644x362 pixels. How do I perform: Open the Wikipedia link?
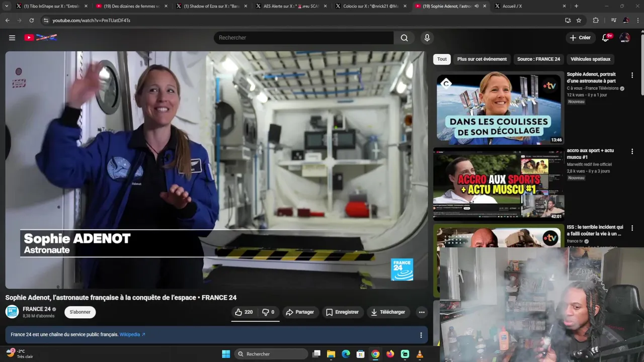click(132, 335)
